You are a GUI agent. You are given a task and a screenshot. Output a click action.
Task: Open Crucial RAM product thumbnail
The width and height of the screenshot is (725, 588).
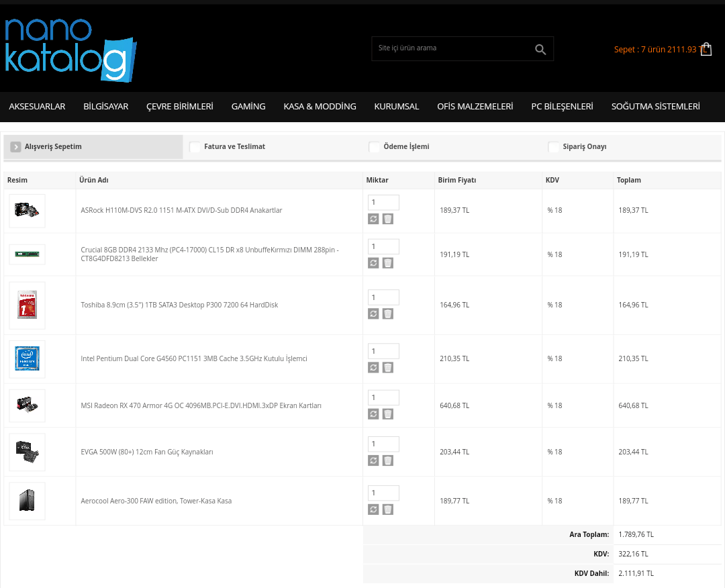28,254
